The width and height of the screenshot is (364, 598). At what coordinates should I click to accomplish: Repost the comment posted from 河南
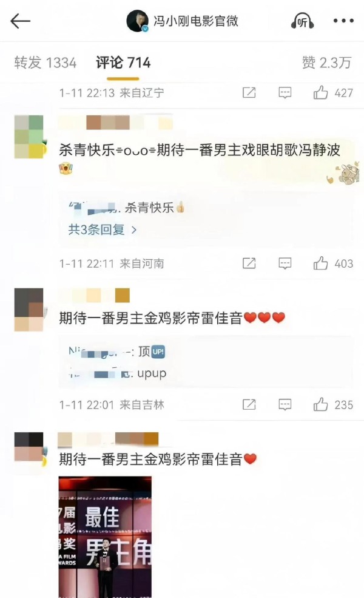coord(249,263)
